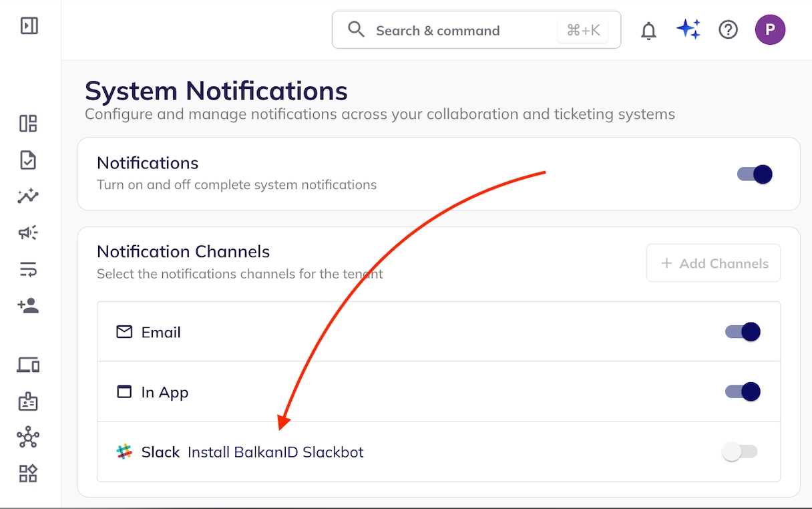
Task: Click the wrapped-lines arrow sidebar icon
Action: [x=28, y=269]
